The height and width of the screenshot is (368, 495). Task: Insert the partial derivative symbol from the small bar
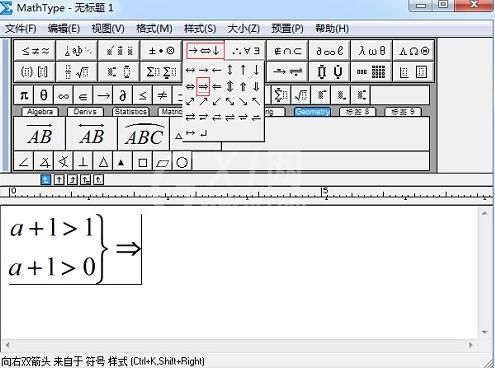pyautogui.click(x=123, y=96)
